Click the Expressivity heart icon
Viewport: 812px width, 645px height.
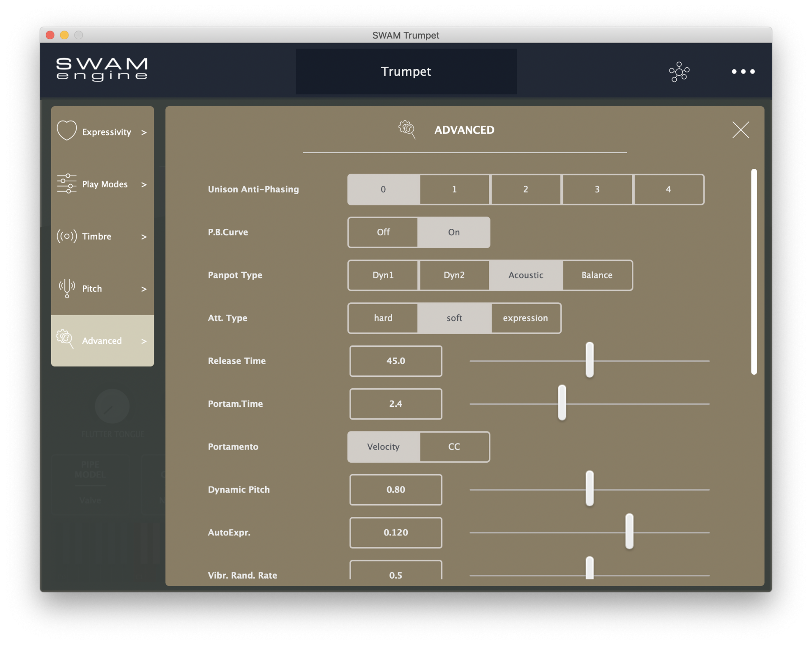[67, 130]
